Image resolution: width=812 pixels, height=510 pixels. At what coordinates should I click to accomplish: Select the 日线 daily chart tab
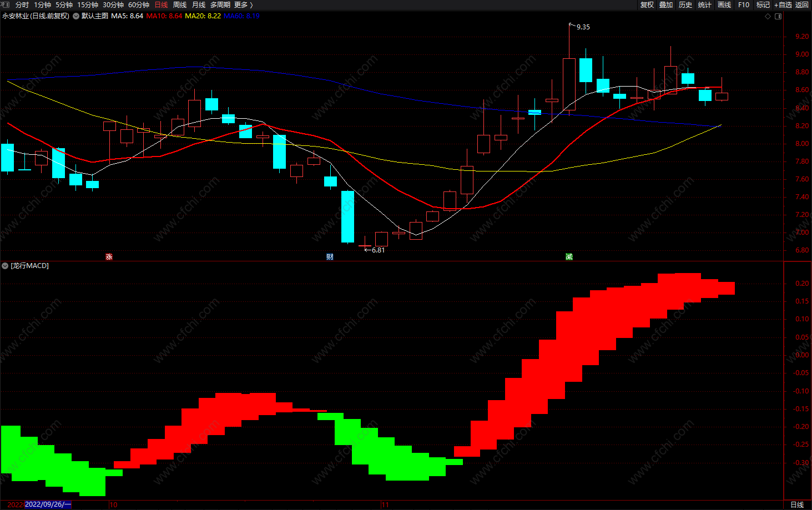click(161, 4)
